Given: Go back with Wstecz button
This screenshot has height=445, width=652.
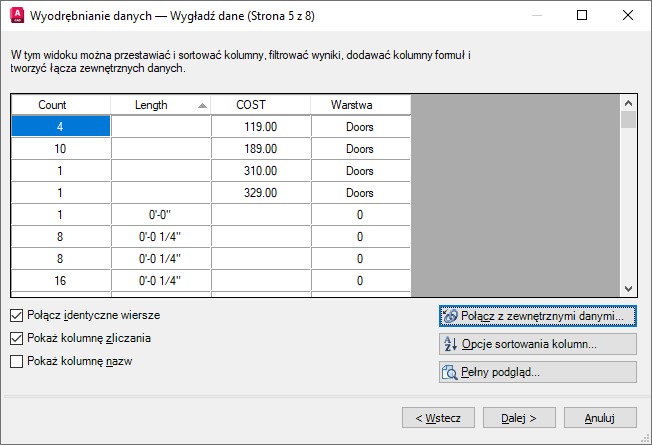Looking at the screenshot, I should [438, 418].
